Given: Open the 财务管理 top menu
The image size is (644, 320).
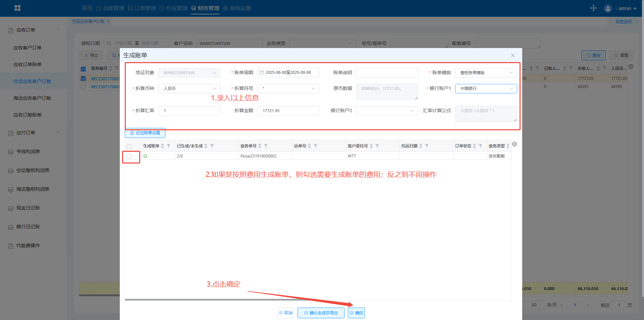Looking at the screenshot, I should click(205, 8).
